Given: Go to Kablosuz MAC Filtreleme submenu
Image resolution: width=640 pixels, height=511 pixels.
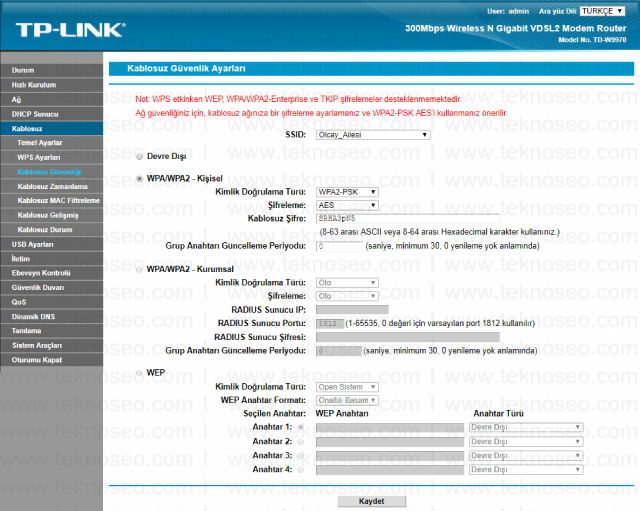Looking at the screenshot, I should click(x=51, y=201).
